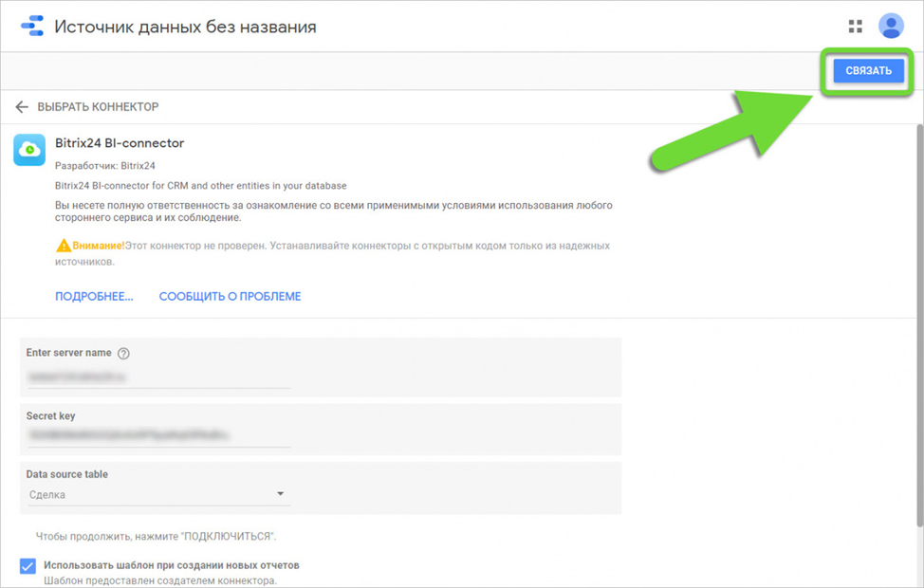
Task: Toggle the Использовать шаблон checkbox
Action: [x=28, y=565]
